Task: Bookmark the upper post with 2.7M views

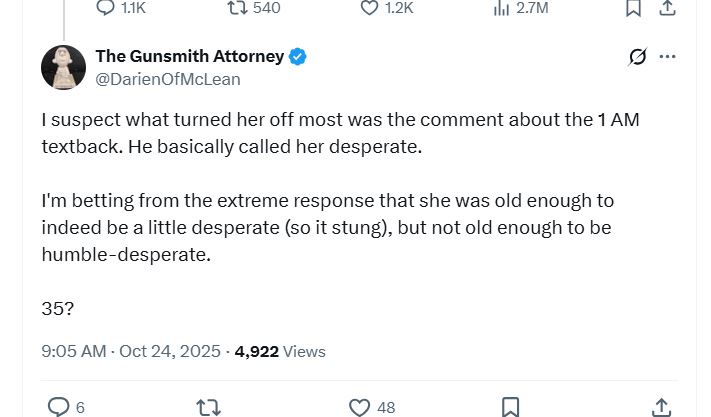Action: 632,8
